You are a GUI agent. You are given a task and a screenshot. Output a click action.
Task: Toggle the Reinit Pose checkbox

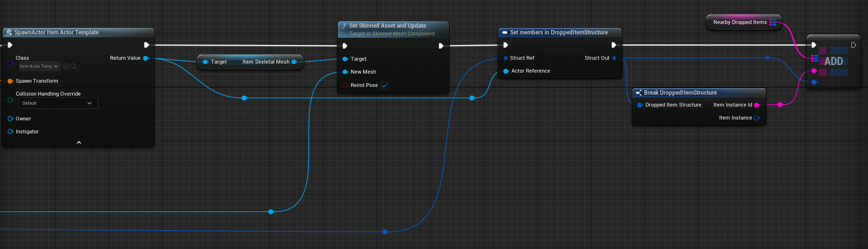[384, 86]
